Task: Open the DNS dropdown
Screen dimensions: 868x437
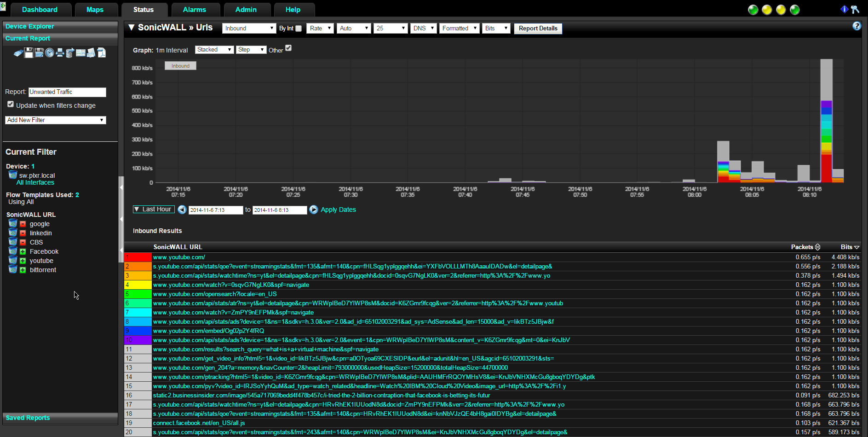Action: click(423, 28)
